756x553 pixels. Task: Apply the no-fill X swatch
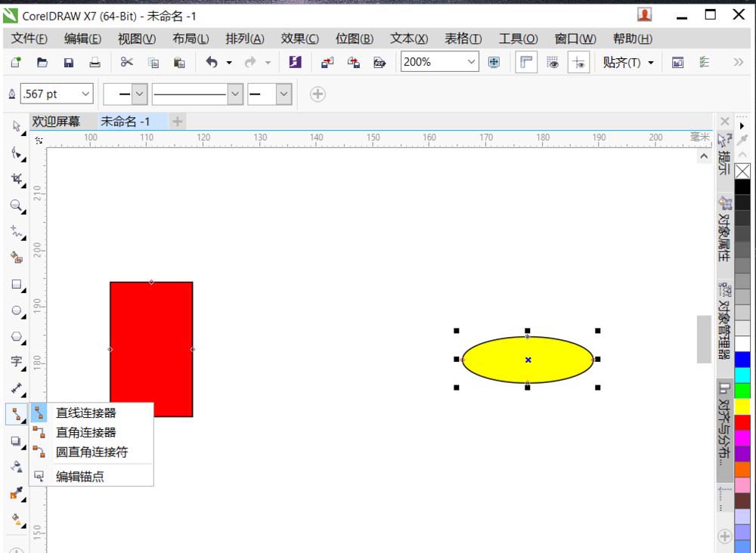click(x=742, y=171)
